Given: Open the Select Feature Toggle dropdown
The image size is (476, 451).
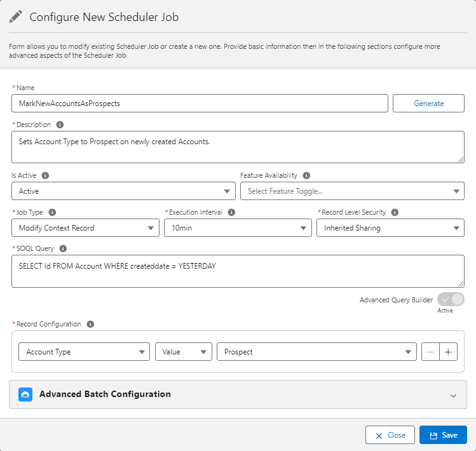Looking at the screenshot, I should [x=352, y=191].
